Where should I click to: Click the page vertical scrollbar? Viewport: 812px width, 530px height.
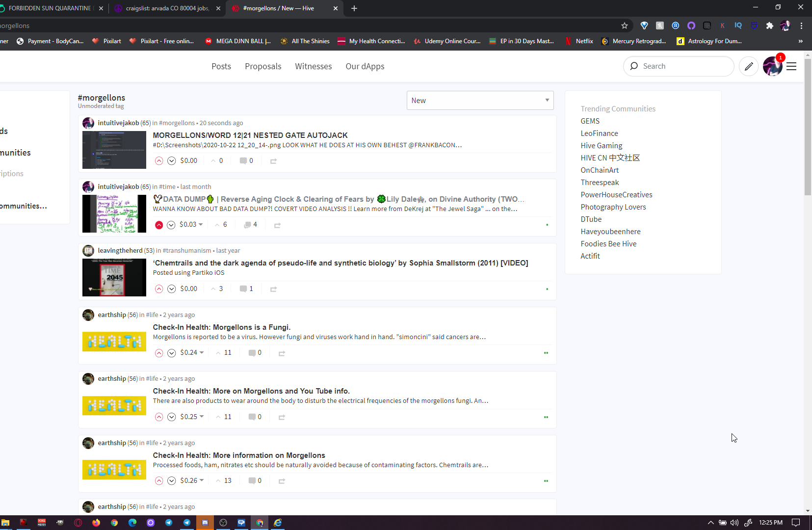pos(808,127)
